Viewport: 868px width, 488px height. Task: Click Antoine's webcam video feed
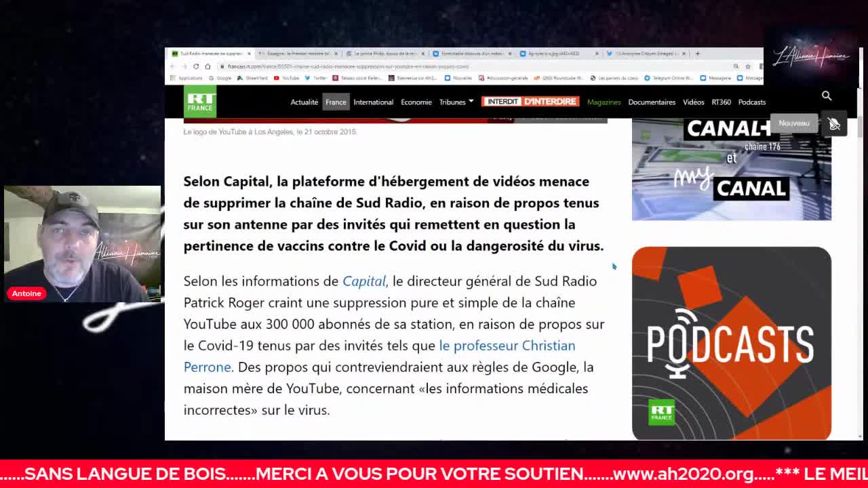point(82,244)
